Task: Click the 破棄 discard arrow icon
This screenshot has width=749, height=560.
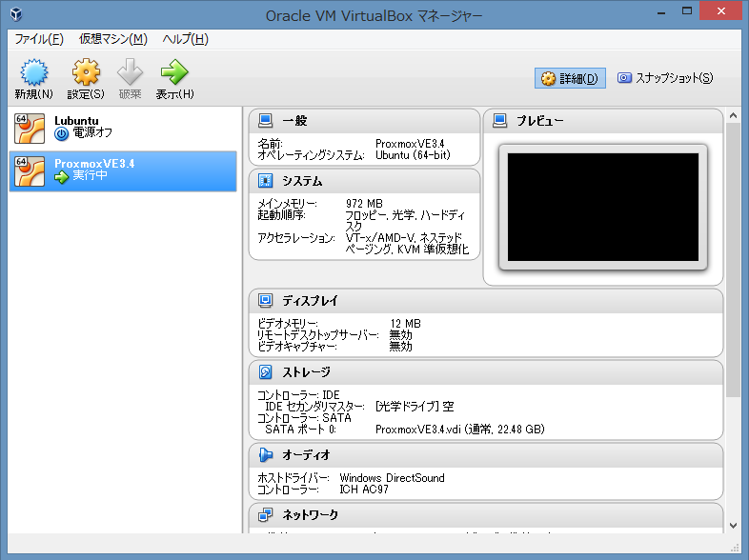Action: [x=131, y=72]
